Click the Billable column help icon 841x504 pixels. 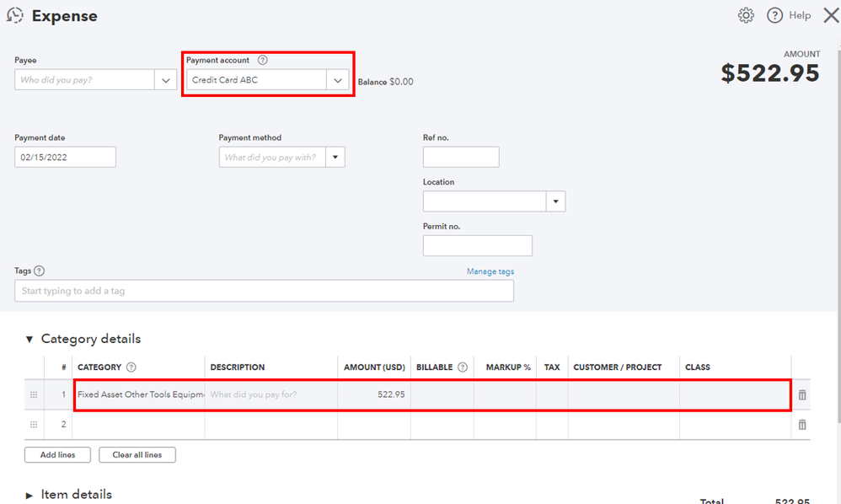(463, 367)
